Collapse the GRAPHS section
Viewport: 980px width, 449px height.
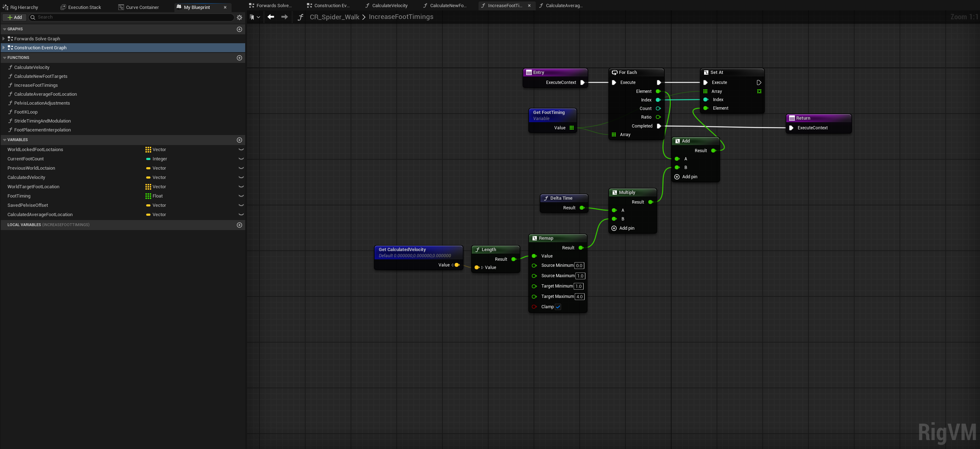5,29
